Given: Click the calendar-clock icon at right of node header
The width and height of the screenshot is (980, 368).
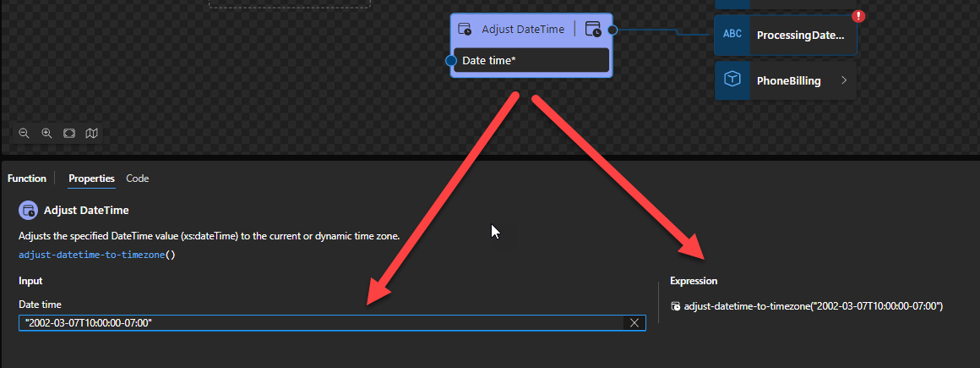Looking at the screenshot, I should click(x=593, y=29).
